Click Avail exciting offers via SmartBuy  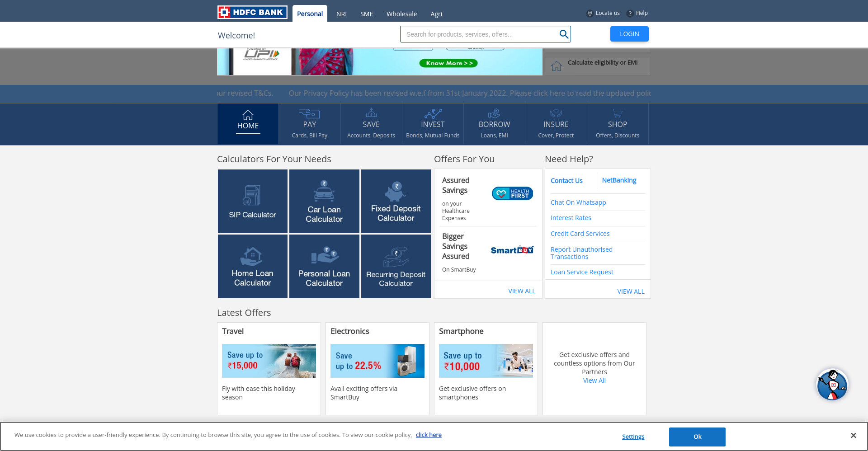point(364,393)
